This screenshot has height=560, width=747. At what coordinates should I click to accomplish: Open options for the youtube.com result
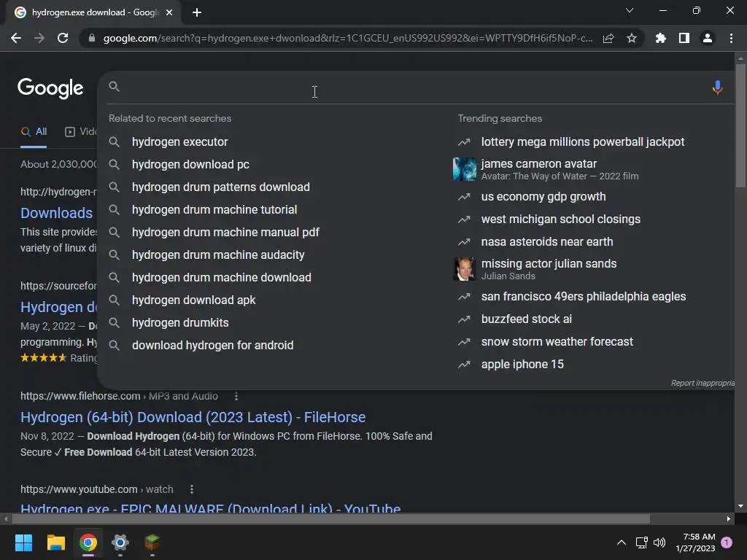click(x=192, y=489)
